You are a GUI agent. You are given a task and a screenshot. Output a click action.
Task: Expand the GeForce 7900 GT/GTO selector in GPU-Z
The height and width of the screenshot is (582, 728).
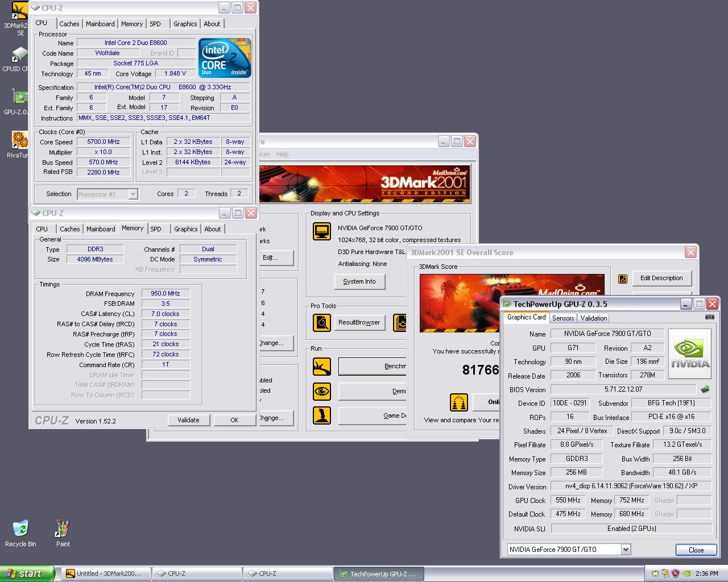tap(626, 550)
